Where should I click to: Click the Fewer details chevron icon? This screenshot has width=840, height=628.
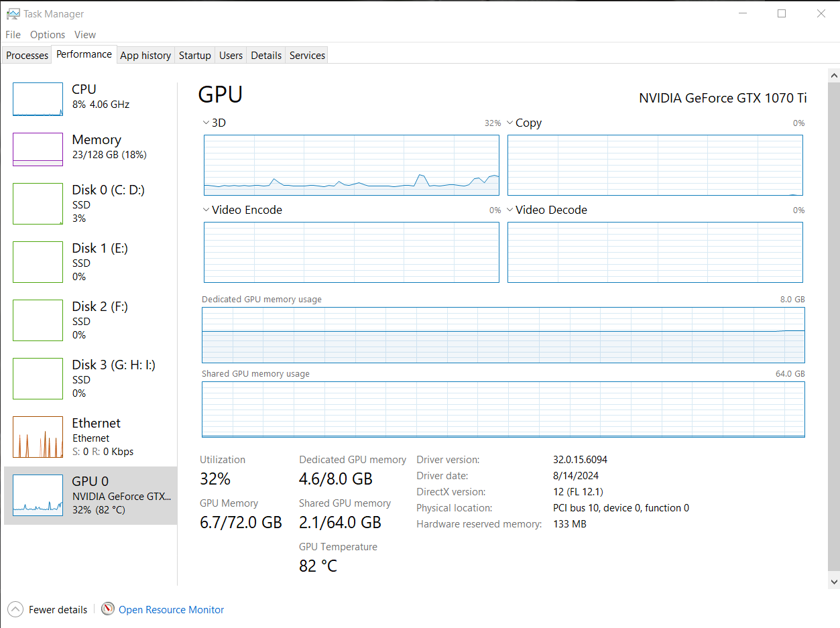(x=15, y=609)
